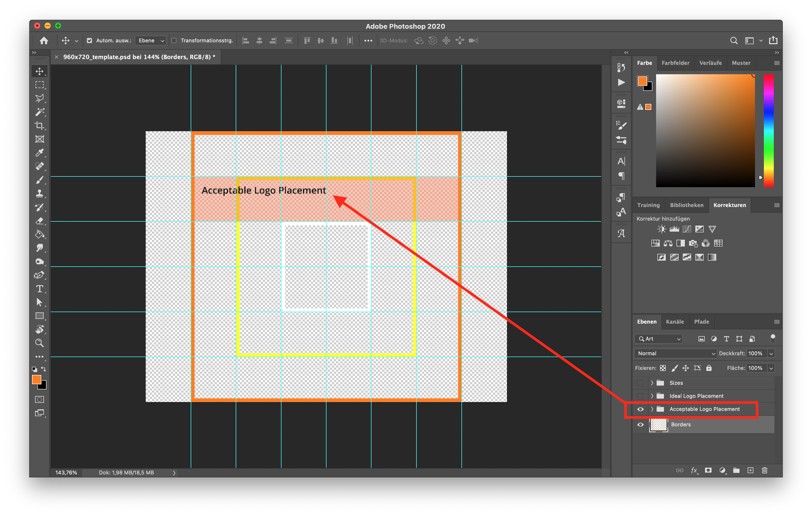Screen dimensions: 812x516
Task: Toggle lock all layer attributes
Action: point(709,368)
